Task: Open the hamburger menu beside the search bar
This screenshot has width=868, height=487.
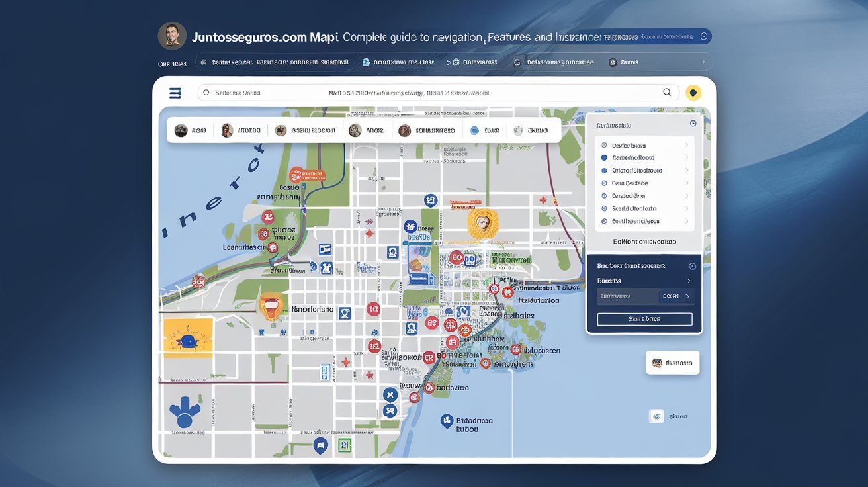Action: click(x=175, y=93)
